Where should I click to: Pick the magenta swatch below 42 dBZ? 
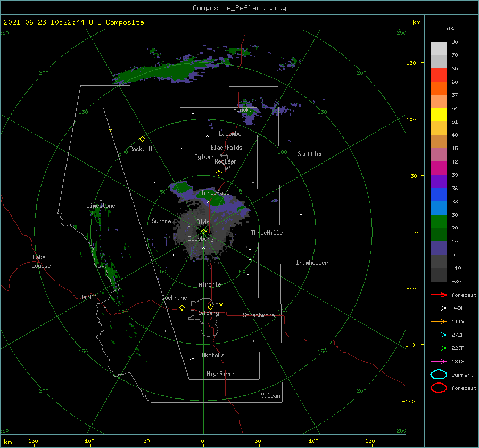(439, 168)
